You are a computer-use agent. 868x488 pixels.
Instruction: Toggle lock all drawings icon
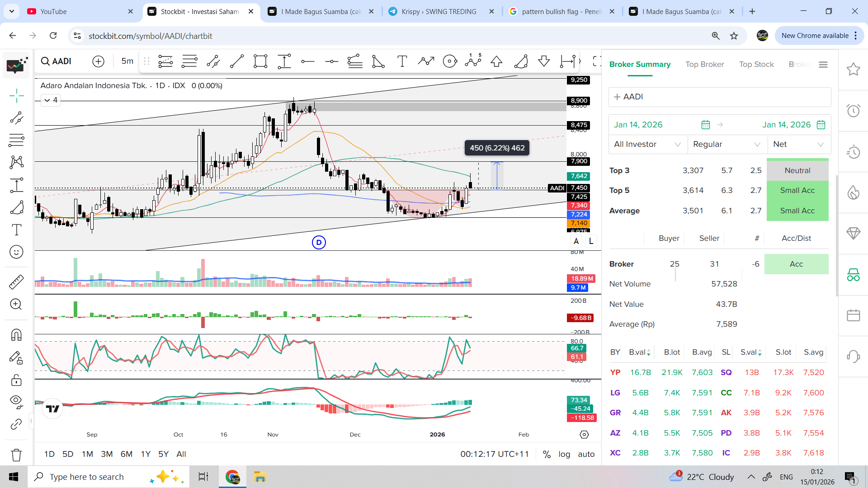tap(16, 380)
